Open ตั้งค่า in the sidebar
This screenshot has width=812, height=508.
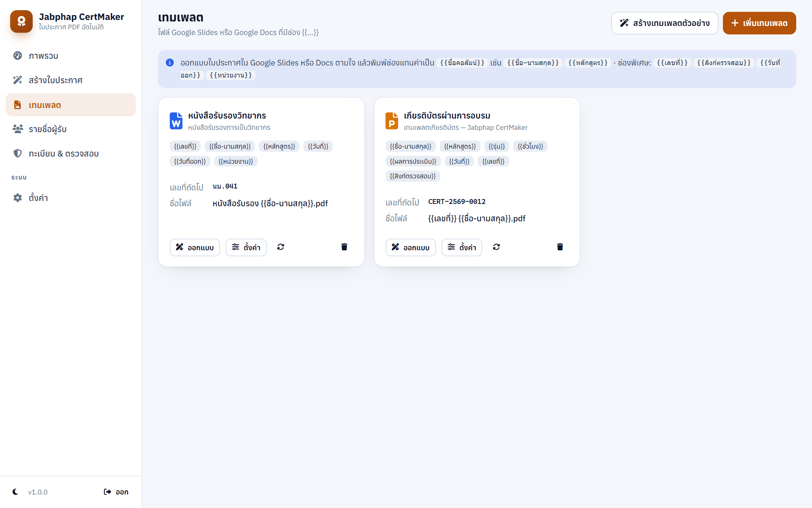(71, 198)
